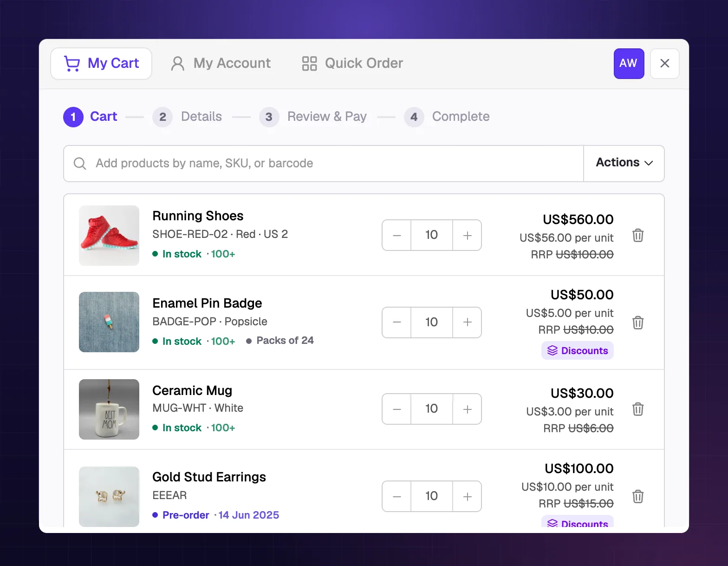Show Discounts for Enamel Pin Badge
The width and height of the screenshot is (728, 566).
point(578,350)
